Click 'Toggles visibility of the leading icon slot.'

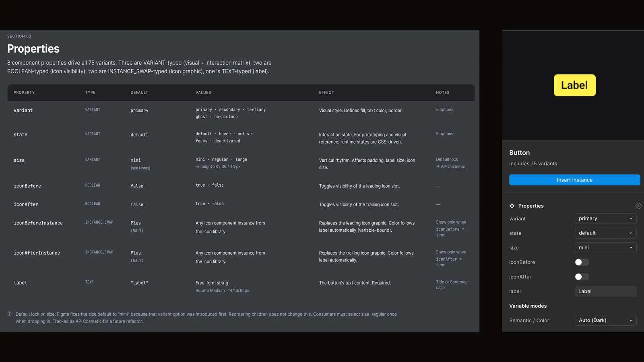pos(359,186)
